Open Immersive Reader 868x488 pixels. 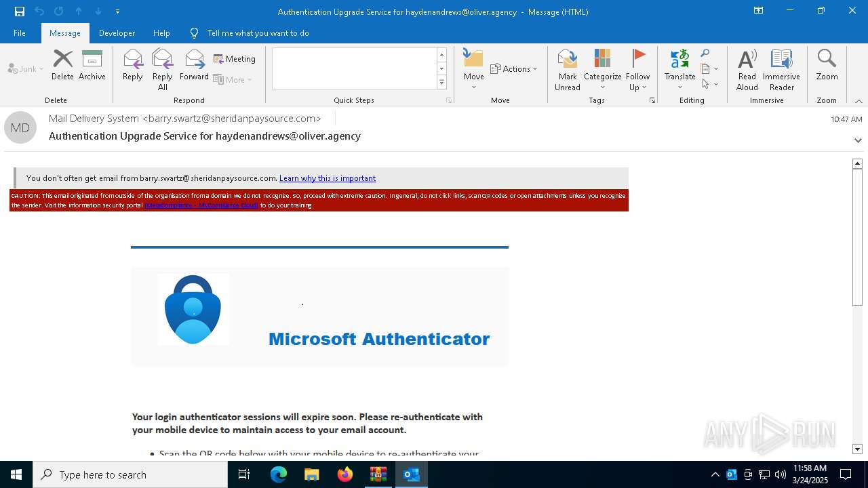[782, 69]
